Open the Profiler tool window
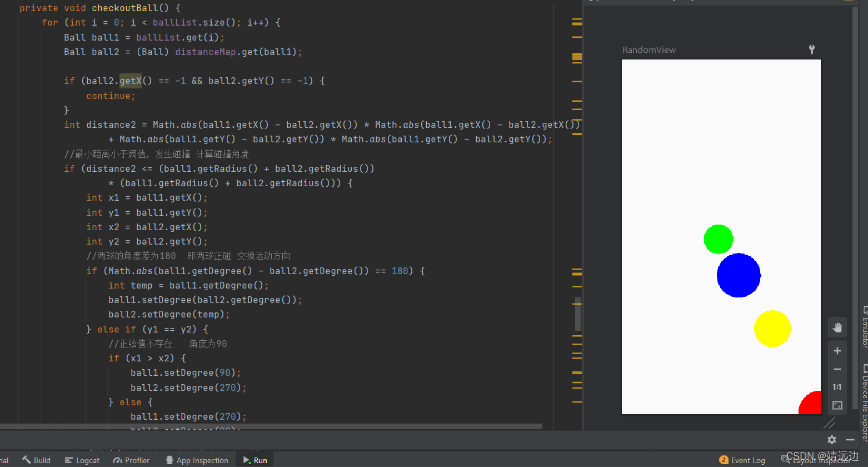This screenshot has height=467, width=868. [x=131, y=460]
